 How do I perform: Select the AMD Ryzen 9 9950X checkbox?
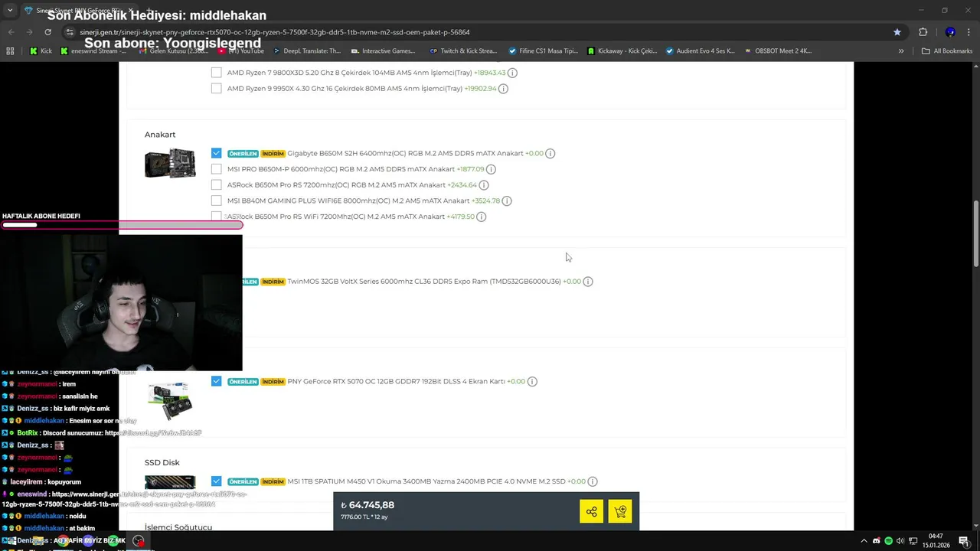pos(216,89)
